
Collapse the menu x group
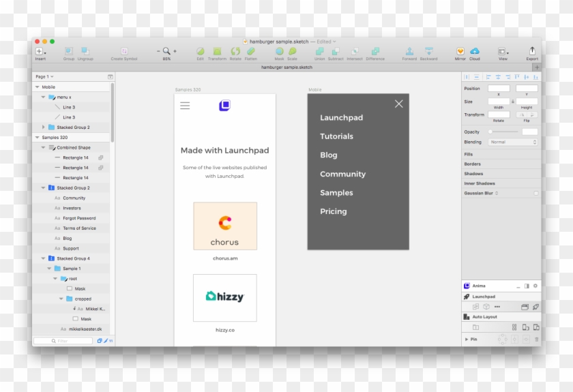click(43, 97)
